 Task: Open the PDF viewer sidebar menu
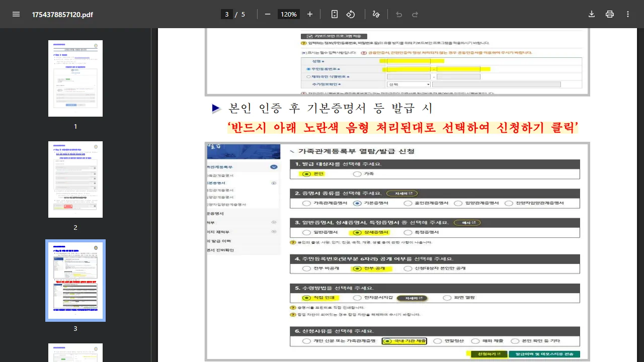16,14
